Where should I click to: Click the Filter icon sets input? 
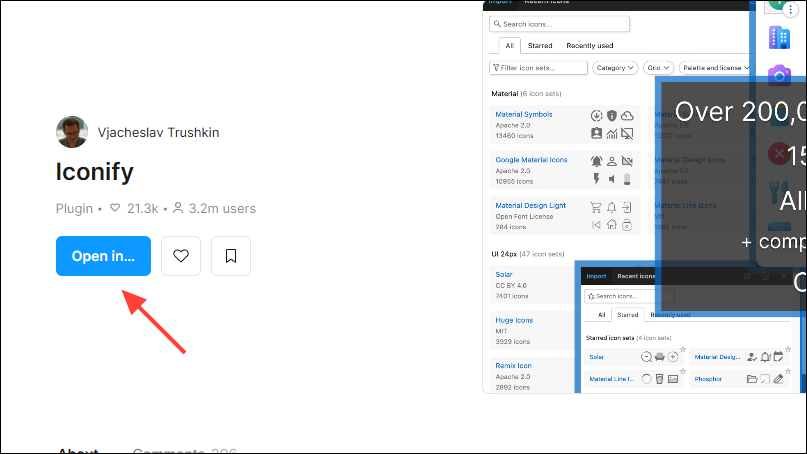point(538,68)
